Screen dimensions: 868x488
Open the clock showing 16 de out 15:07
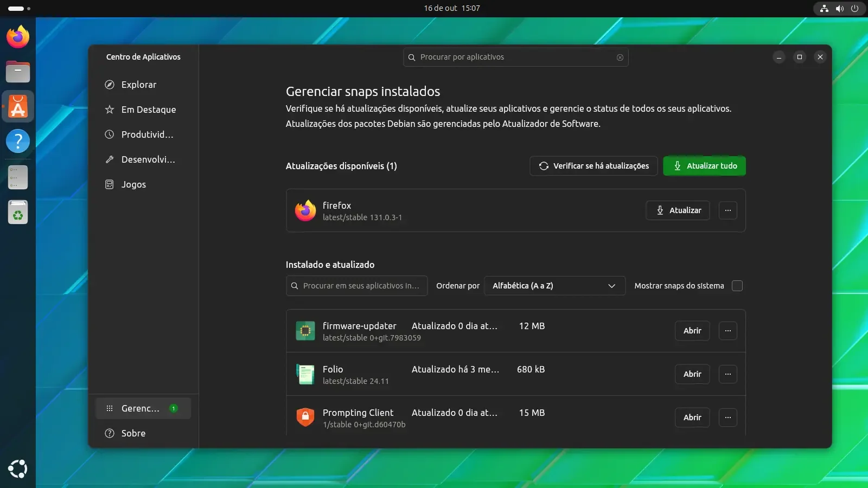(452, 8)
